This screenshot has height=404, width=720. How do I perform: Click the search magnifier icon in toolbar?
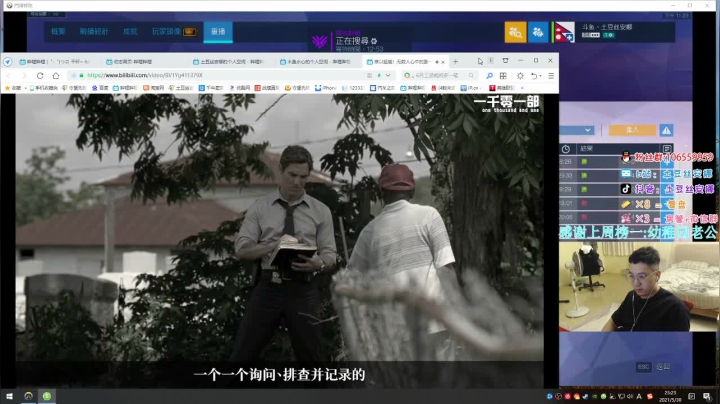pyautogui.click(x=489, y=76)
